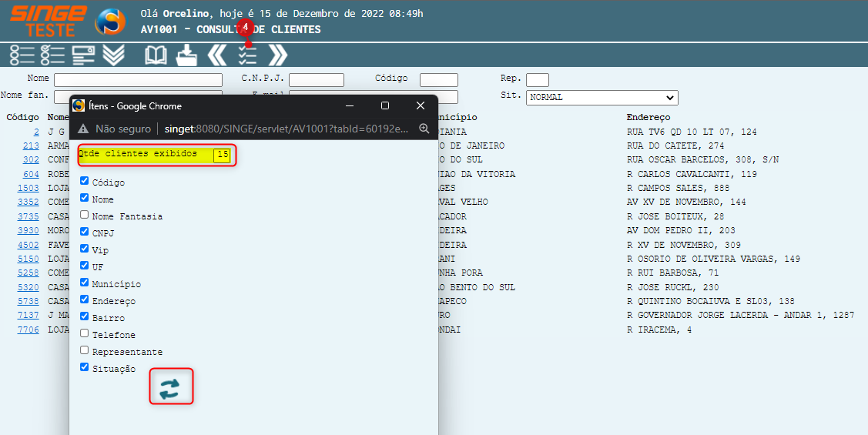Click the download tray icon in toolbar

(x=186, y=55)
